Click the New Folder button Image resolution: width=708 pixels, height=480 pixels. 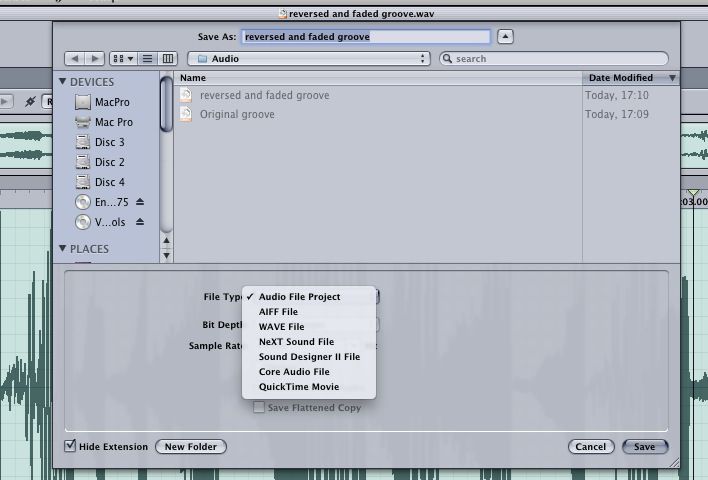[191, 447]
